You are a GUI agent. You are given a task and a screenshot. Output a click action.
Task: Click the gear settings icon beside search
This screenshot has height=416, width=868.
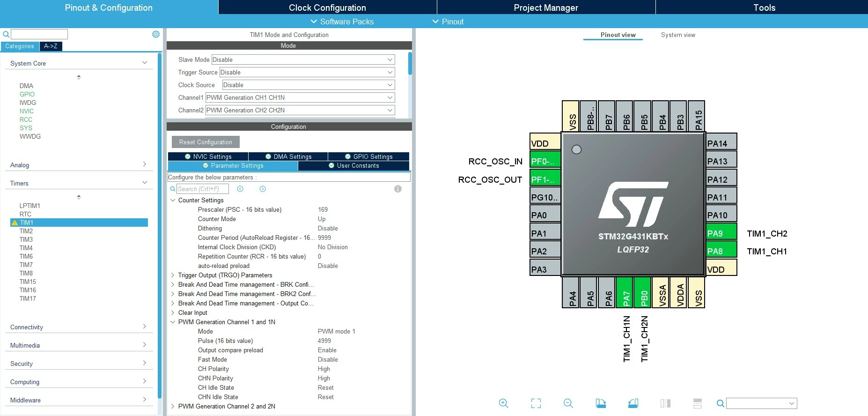click(156, 34)
